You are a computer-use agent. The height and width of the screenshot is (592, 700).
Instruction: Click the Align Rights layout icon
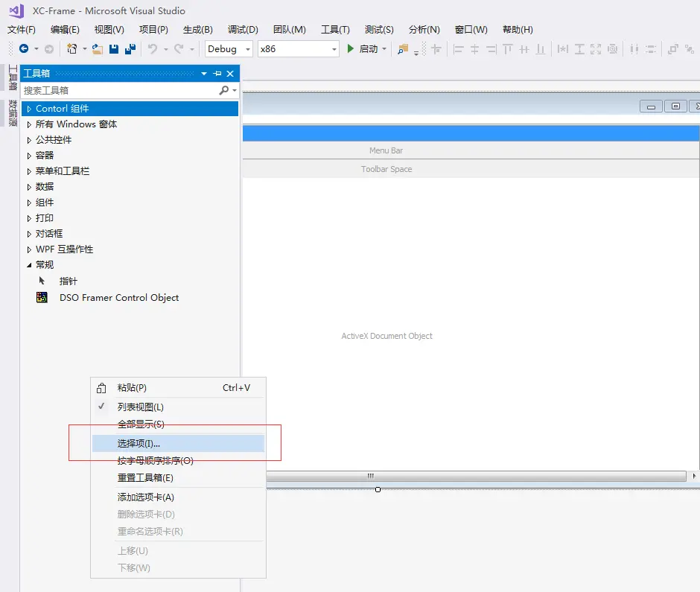tap(491, 49)
